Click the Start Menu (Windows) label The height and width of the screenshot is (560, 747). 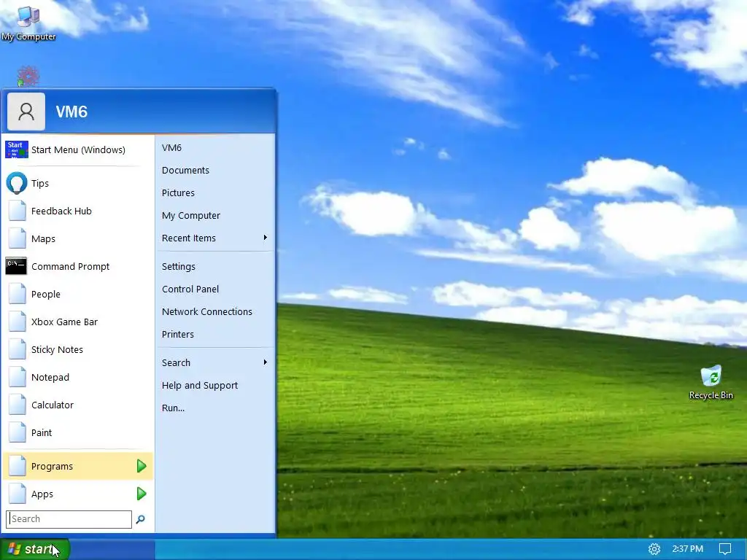78,149
